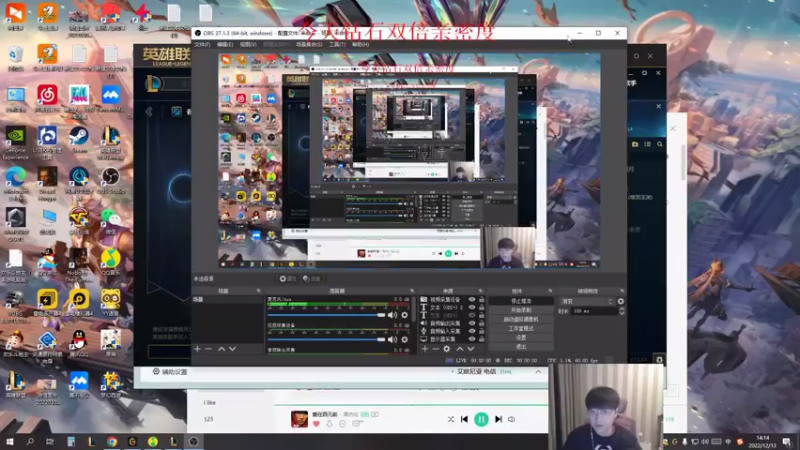Click back chevron in League client
Image resolution: width=800 pixels, height=450 pixels.
click(149, 112)
